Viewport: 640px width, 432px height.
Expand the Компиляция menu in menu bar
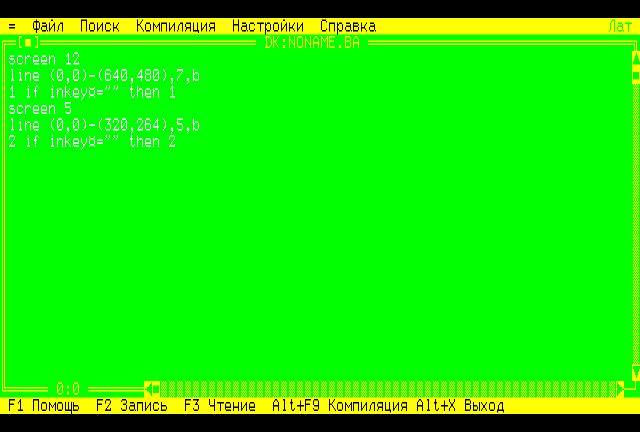176,26
